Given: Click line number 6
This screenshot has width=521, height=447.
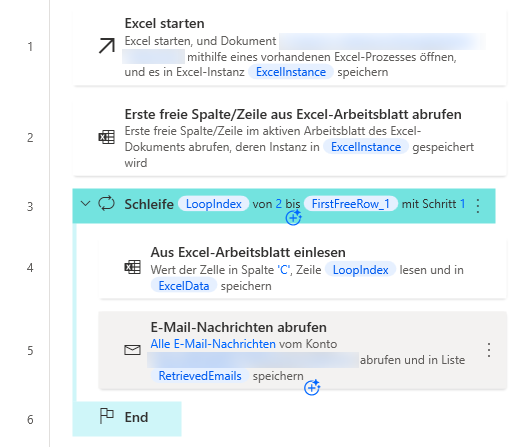Looking at the screenshot, I should point(30,419).
